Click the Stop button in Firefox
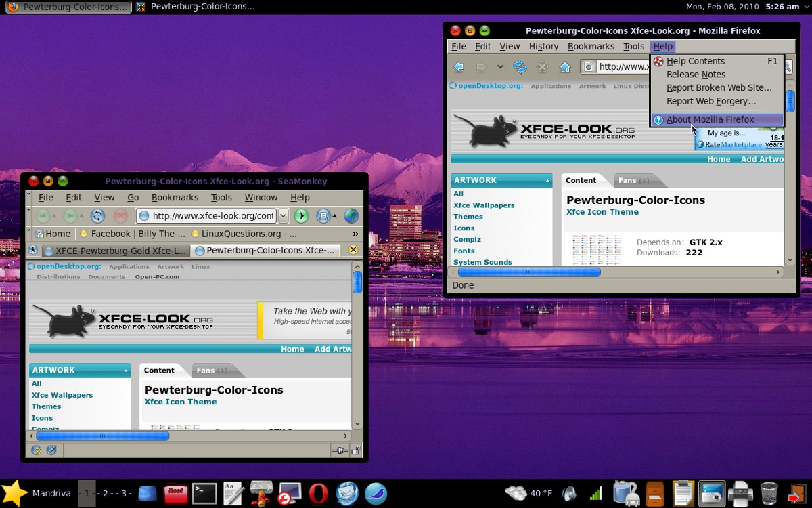Image resolution: width=812 pixels, height=508 pixels. point(542,66)
